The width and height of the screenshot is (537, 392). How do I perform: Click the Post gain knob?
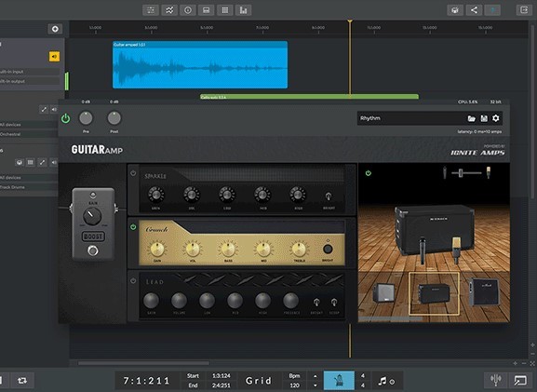click(114, 118)
